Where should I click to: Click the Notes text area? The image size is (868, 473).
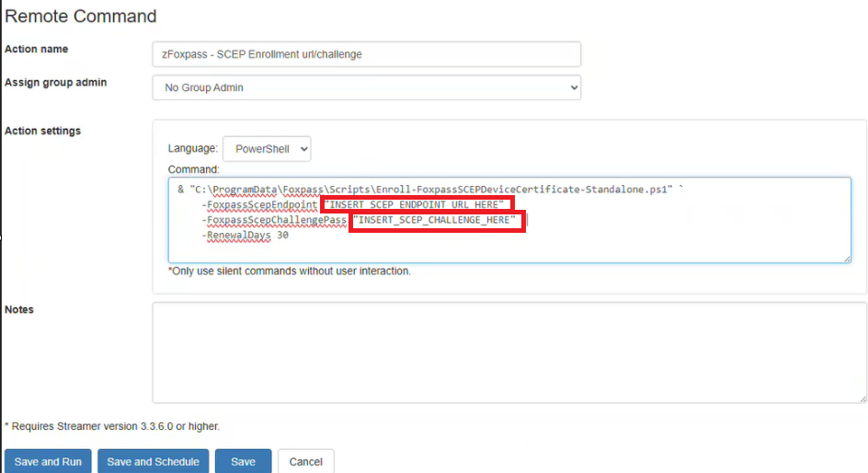click(x=509, y=352)
